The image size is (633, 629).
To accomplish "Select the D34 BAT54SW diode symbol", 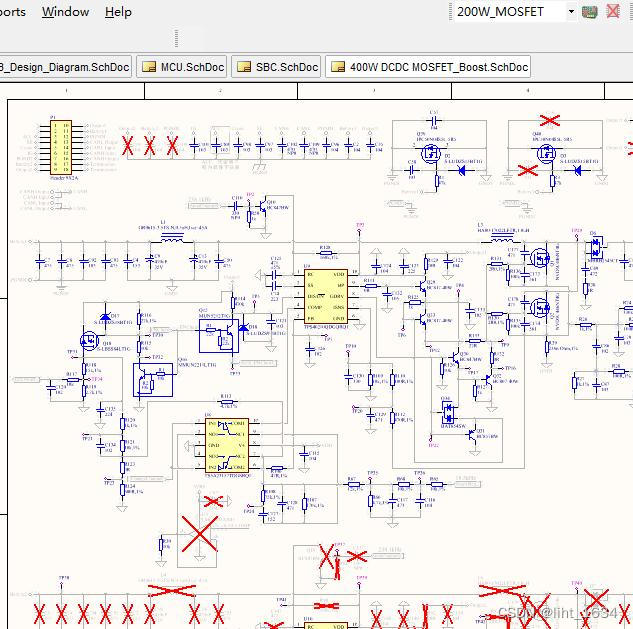I will pyautogui.click(x=447, y=413).
